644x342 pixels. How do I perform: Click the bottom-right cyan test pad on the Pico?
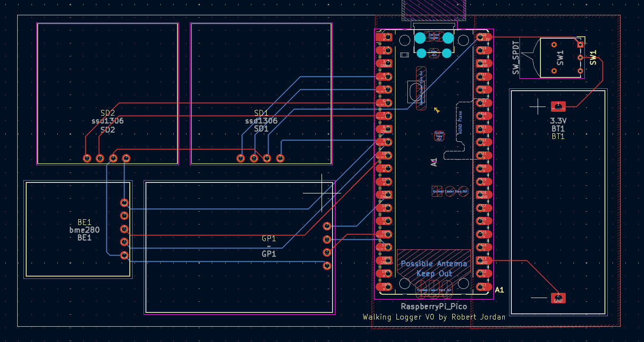tap(447, 53)
